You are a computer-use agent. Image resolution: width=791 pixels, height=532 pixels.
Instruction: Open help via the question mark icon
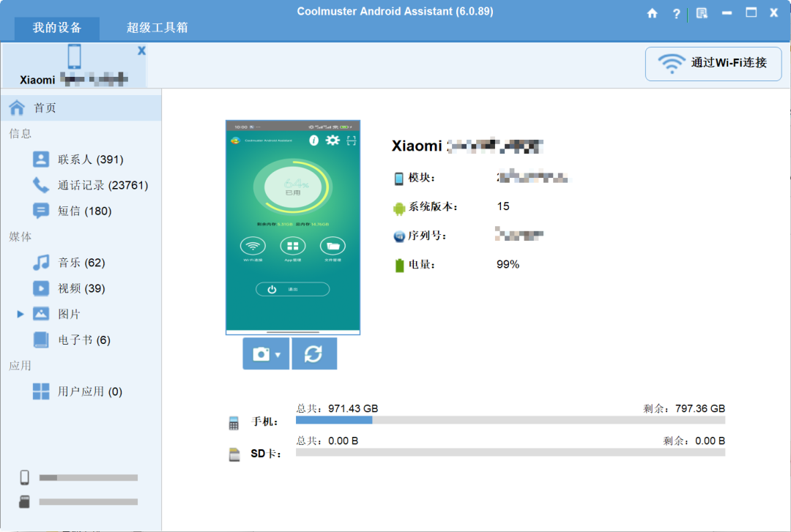[x=676, y=12]
